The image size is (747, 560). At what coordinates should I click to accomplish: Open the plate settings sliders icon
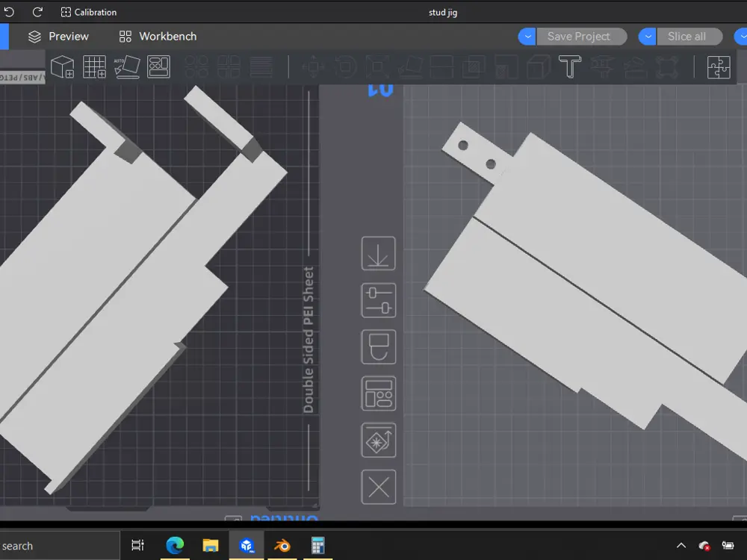point(379,300)
